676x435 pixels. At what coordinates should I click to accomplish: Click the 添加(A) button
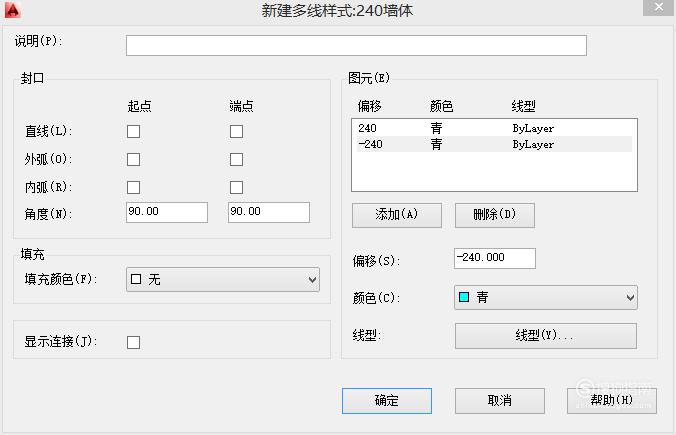pos(397,215)
